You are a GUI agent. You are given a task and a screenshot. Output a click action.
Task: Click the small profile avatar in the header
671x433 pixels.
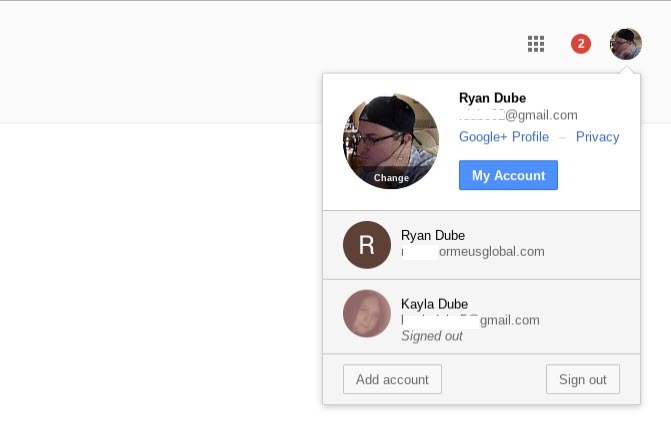[x=626, y=44]
